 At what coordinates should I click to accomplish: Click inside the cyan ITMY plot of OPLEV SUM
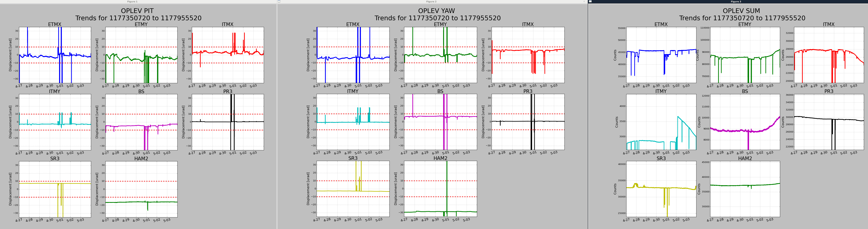(x=661, y=122)
